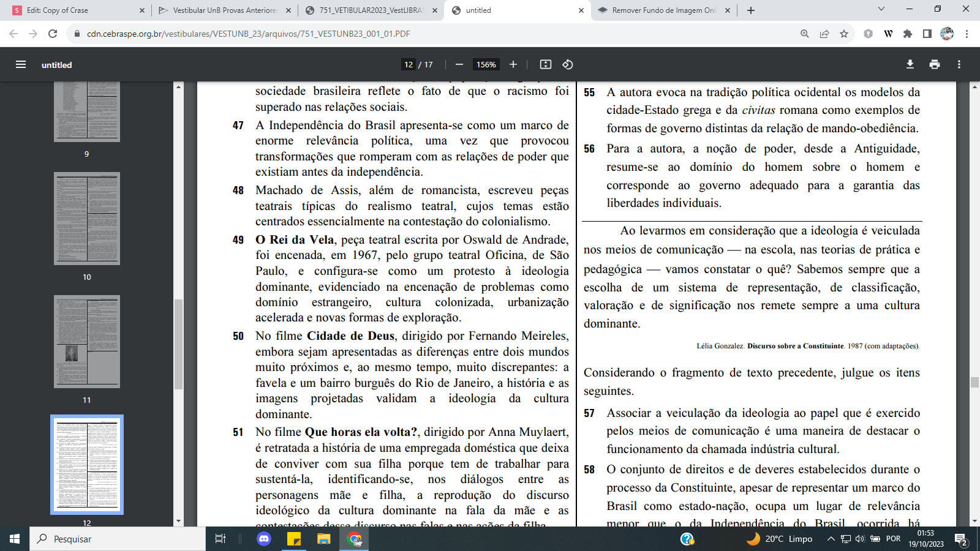This screenshot has height=551, width=980.
Task: Rotate the PDF counterclockwise
Action: (568, 64)
